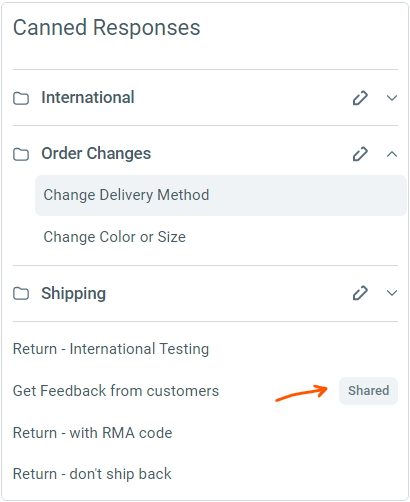410x502 pixels.
Task: Open Get Feedback from customers response
Action: 116,391
